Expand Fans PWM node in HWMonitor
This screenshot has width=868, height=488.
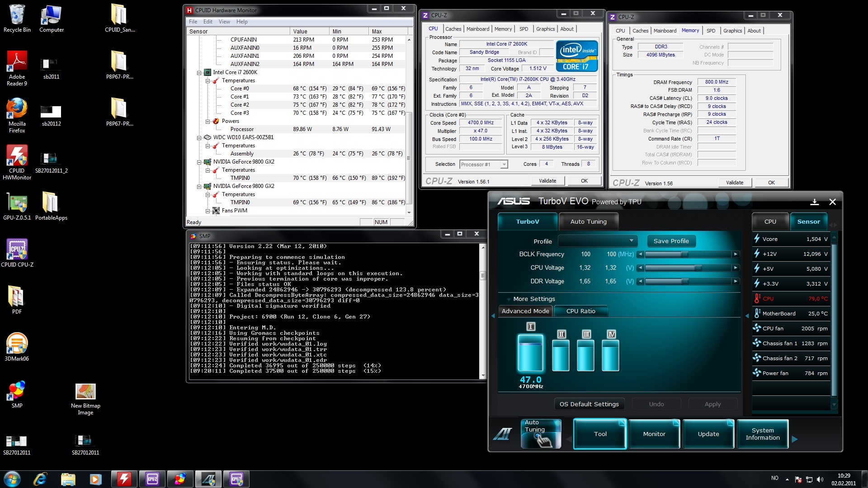pyautogui.click(x=208, y=211)
